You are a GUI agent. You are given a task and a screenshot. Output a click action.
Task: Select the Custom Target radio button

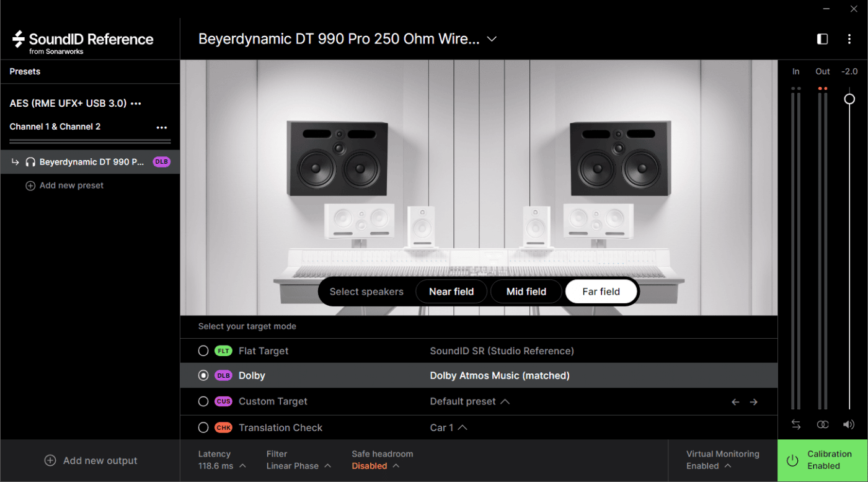pos(203,402)
